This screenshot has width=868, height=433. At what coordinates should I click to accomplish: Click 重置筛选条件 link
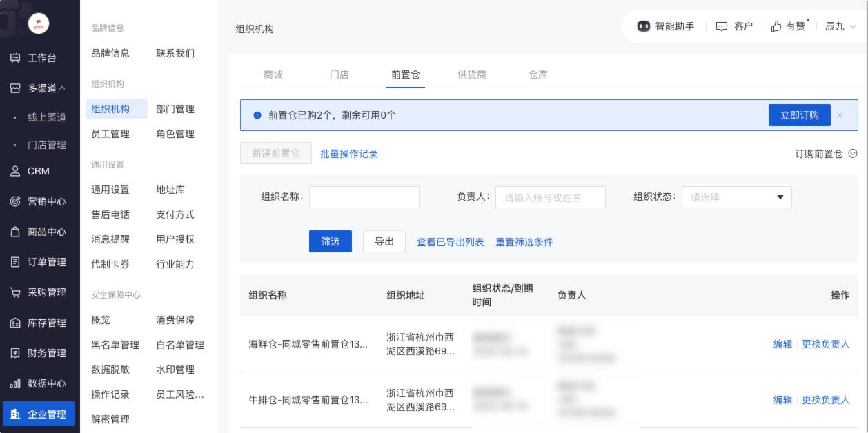click(524, 242)
